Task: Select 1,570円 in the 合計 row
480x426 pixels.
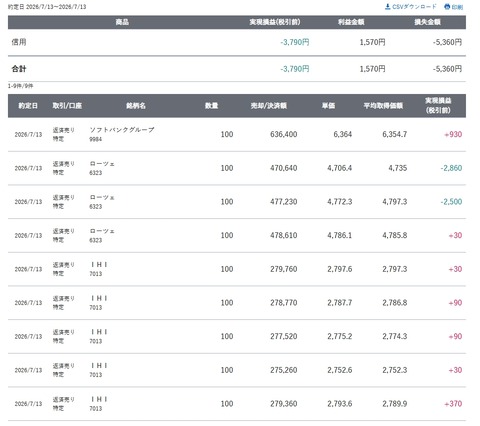Action: click(372, 69)
